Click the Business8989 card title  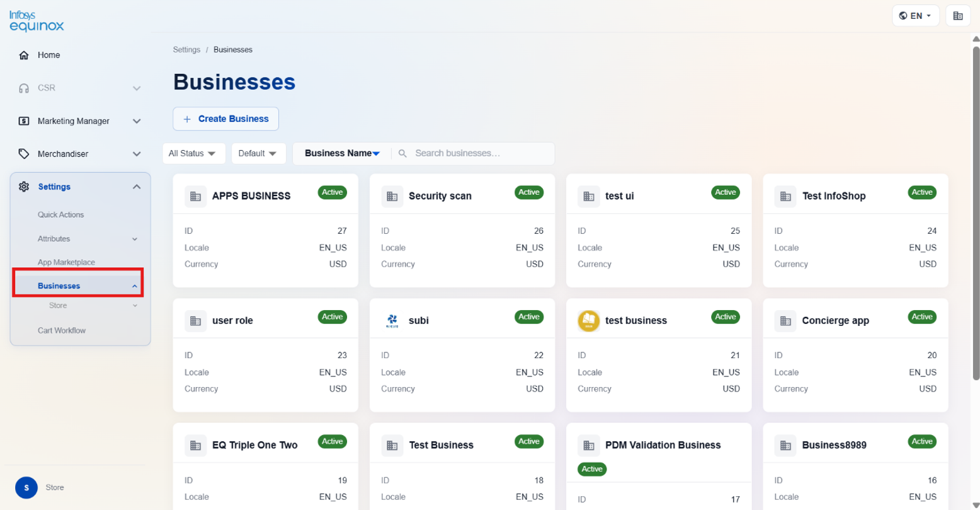pos(834,446)
